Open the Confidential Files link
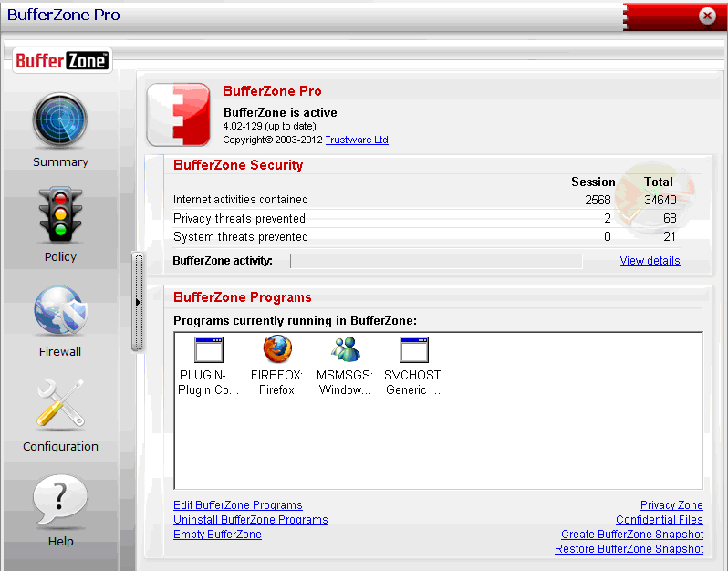 [660, 520]
